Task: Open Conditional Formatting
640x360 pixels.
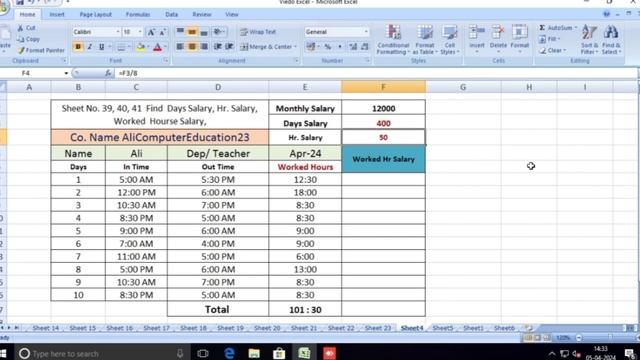Action: 393,40
